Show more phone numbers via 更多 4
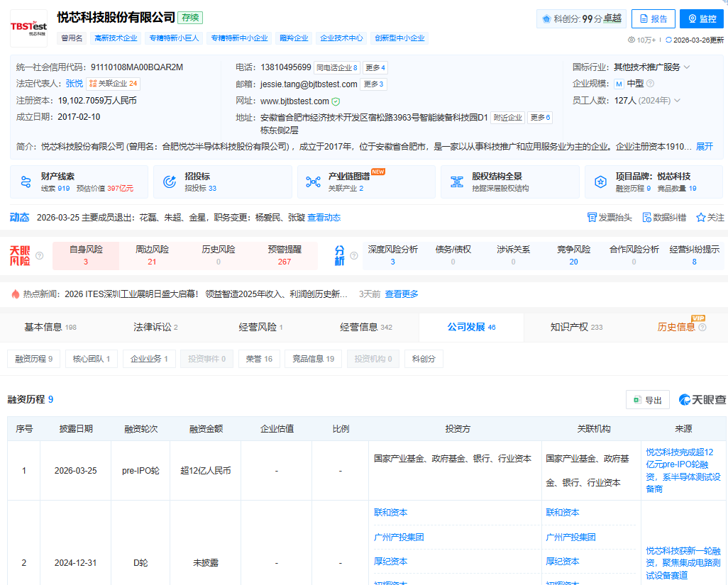The image size is (728, 585). tap(375, 68)
